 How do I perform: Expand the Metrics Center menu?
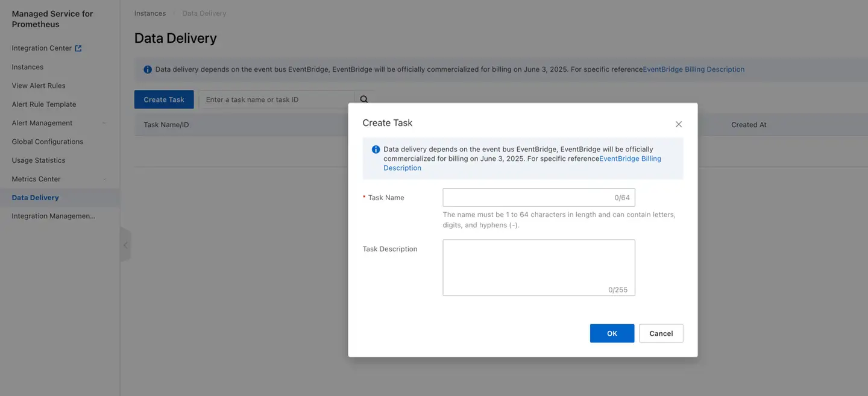point(103,178)
